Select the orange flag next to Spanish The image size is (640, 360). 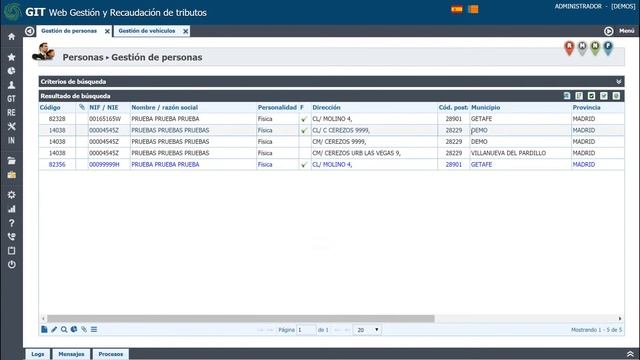tap(473, 9)
